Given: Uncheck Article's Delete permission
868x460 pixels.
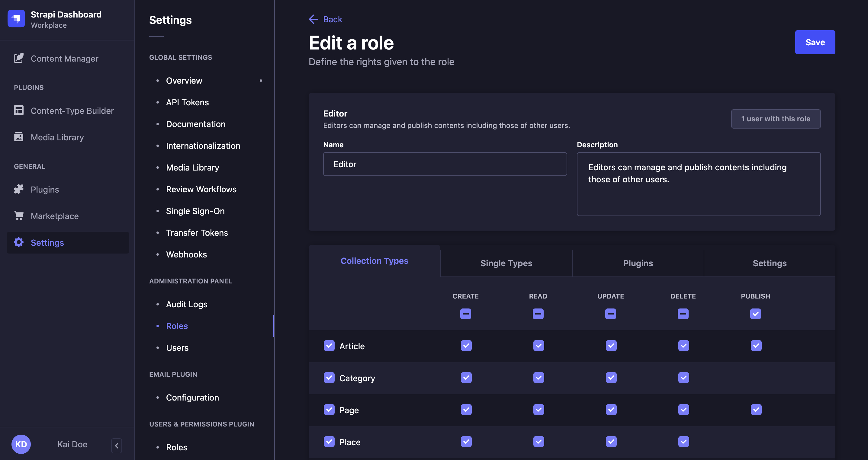Looking at the screenshot, I should pos(683,346).
